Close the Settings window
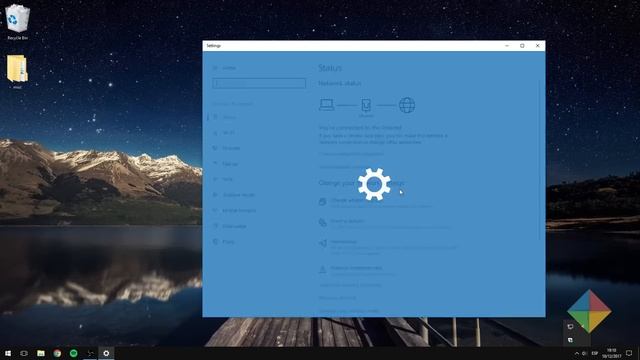 click(538, 46)
